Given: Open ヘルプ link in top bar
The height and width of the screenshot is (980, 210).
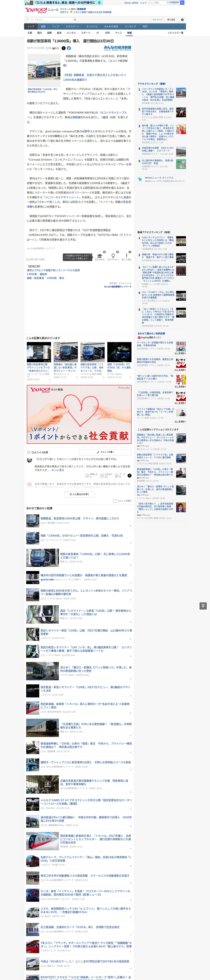Looking at the screenshot, I should click(143, 3).
